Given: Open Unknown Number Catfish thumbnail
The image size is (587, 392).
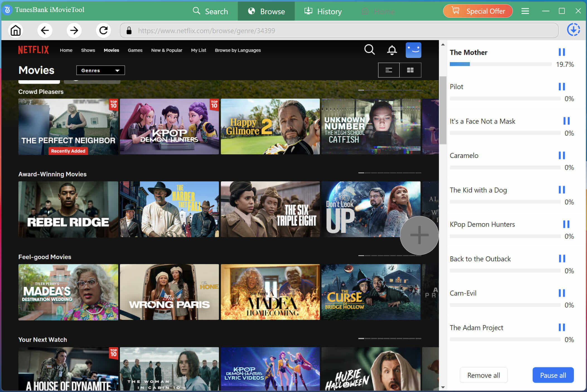Looking at the screenshot, I should (371, 126).
